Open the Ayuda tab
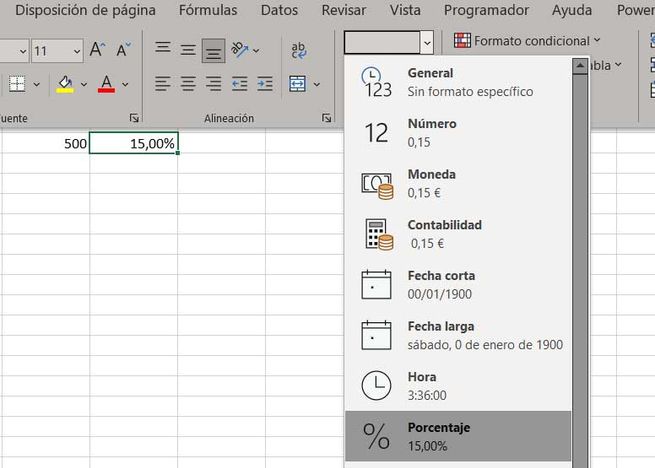Image resolution: width=655 pixels, height=468 pixels. (x=572, y=10)
